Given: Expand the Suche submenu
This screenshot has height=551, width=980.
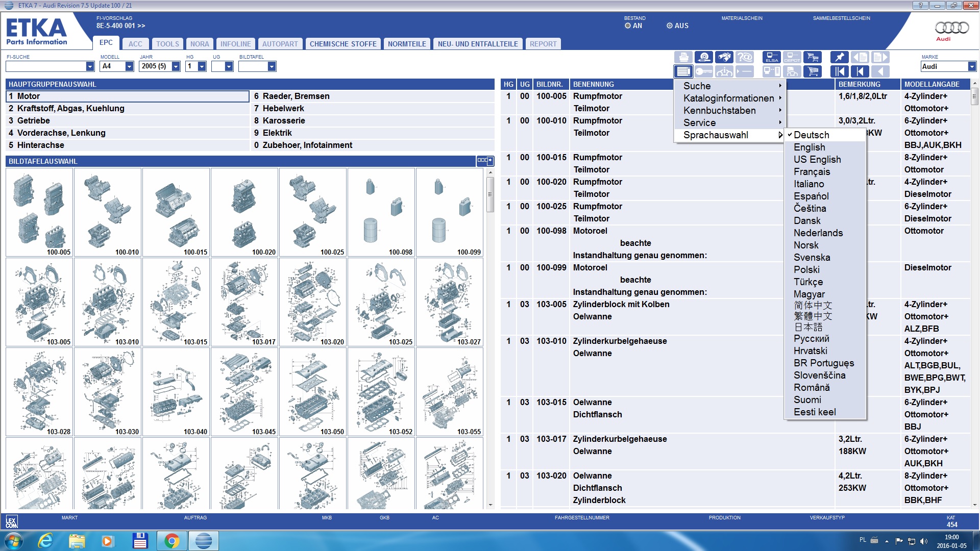Looking at the screenshot, I should [x=729, y=86].
